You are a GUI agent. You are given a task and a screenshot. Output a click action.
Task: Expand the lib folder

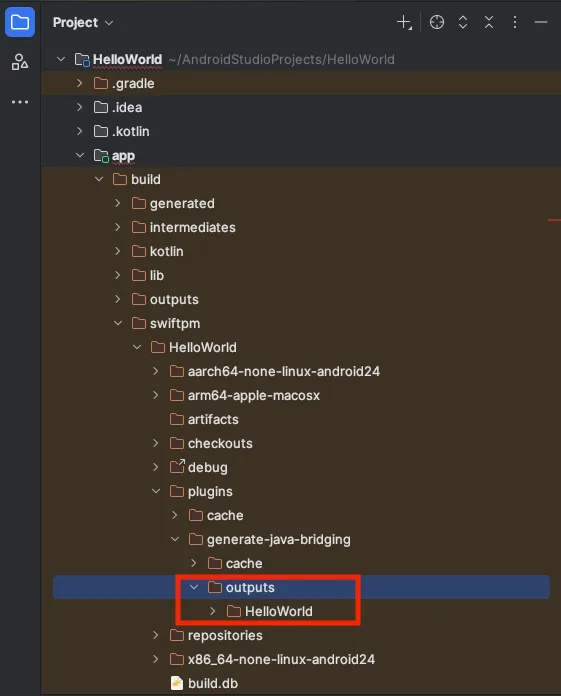(x=118, y=275)
